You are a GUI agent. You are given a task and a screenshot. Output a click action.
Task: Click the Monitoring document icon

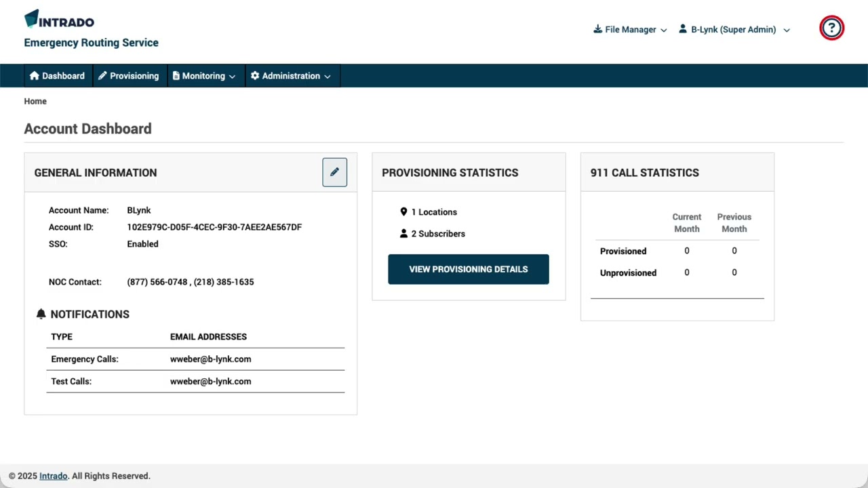(176, 76)
